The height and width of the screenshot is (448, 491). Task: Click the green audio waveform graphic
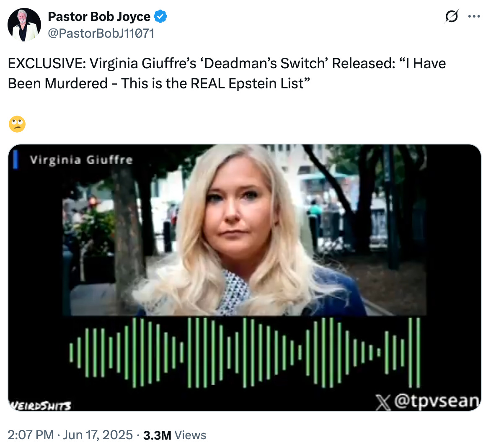pyautogui.click(x=245, y=353)
